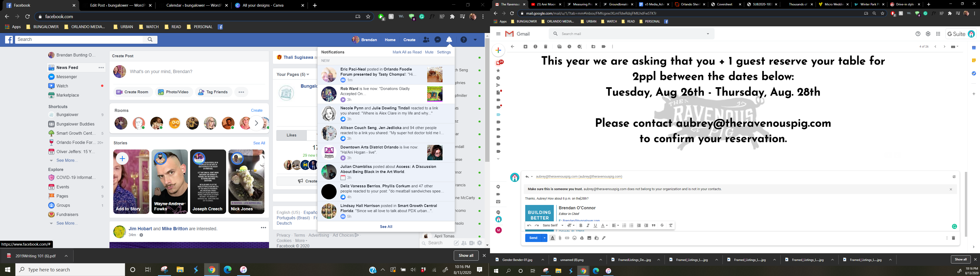This screenshot has width=980, height=276.
Task: Open Facebook Help question mark icon
Action: pos(463,40)
